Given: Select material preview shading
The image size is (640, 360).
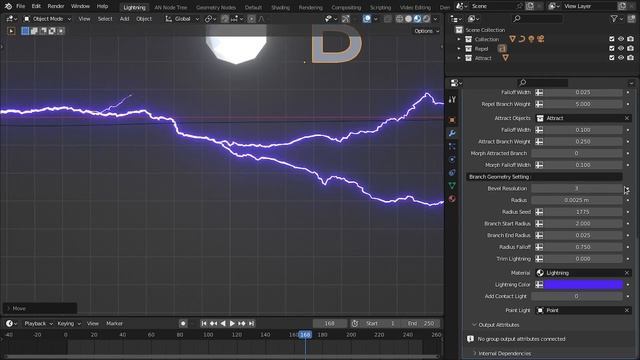Looking at the screenshot, I should [417, 19].
